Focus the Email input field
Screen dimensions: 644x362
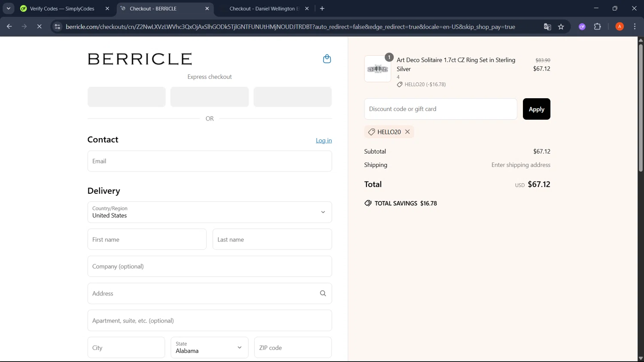click(210, 161)
